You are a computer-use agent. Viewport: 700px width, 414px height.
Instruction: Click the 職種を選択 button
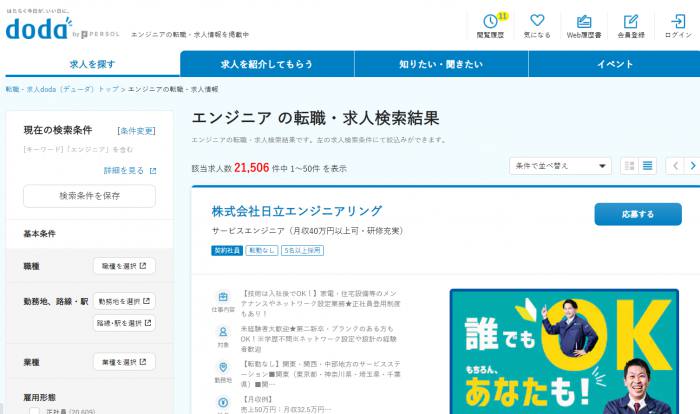coord(124,266)
